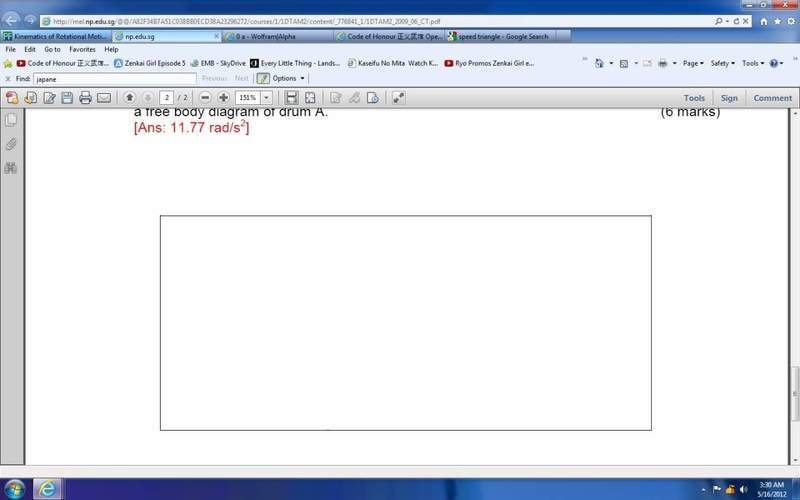Open the Adobe Sign pane
This screenshot has height=500, width=800.
coord(729,98)
